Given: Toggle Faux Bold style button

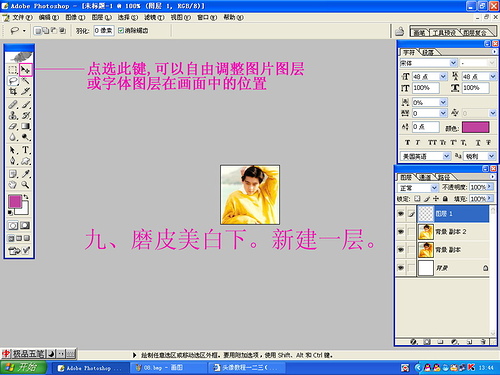Looking at the screenshot, I should click(407, 142).
